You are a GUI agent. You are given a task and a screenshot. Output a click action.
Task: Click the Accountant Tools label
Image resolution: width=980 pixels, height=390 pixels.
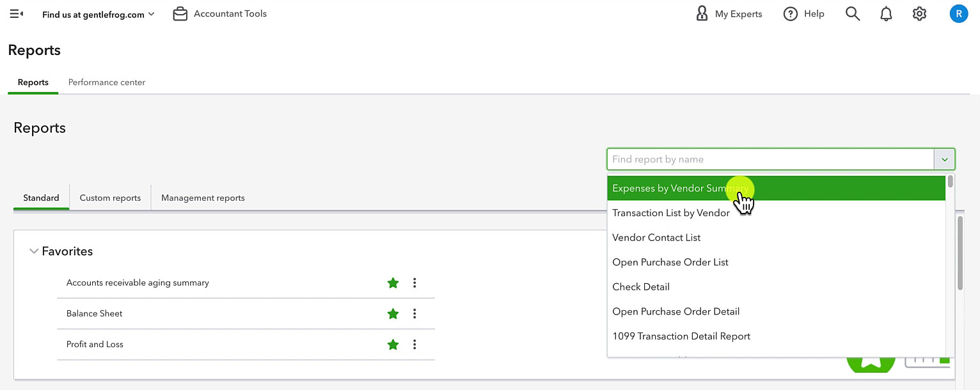(x=230, y=13)
